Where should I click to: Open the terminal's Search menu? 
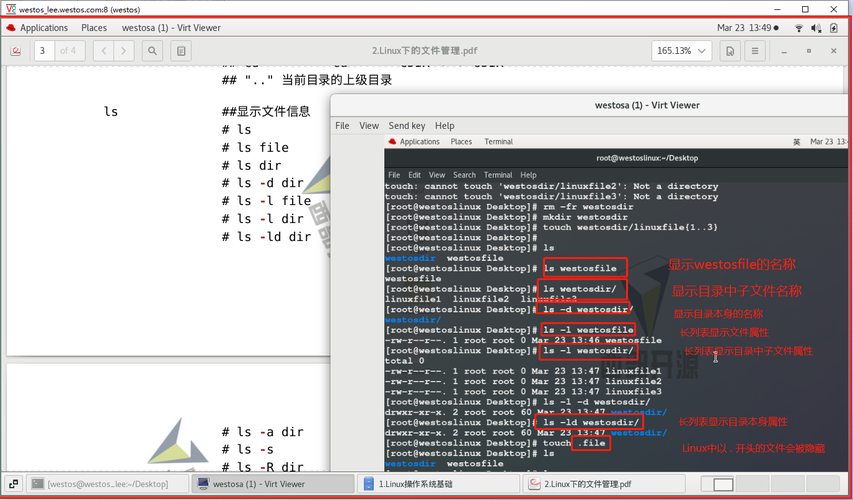coord(465,175)
